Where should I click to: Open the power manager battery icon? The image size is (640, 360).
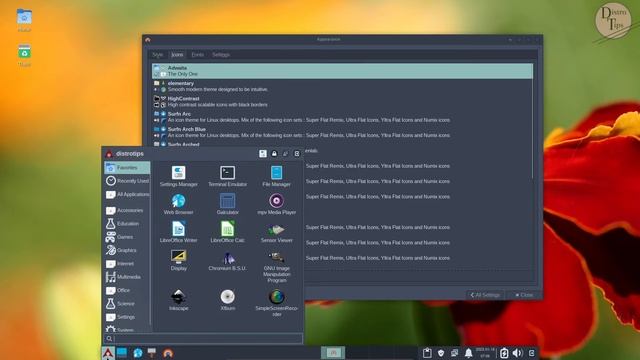click(x=504, y=353)
